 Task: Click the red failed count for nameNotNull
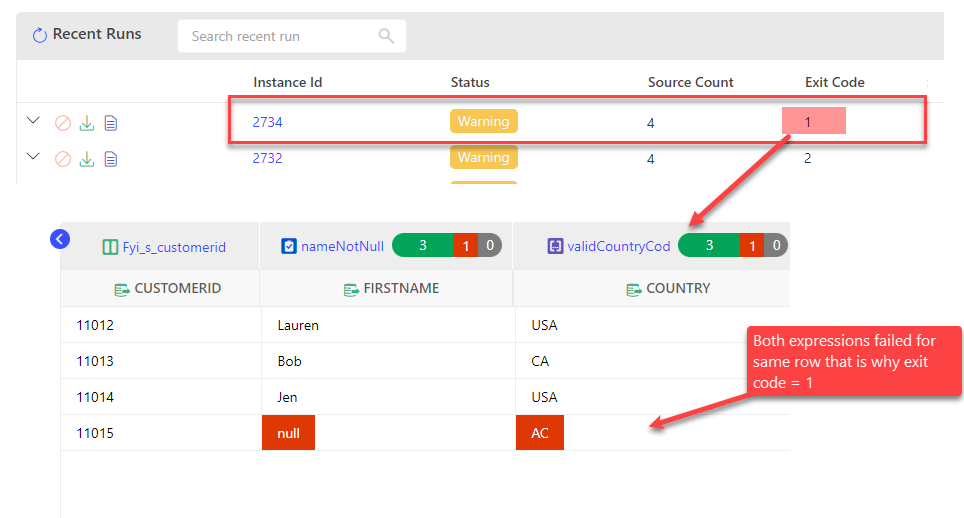[x=465, y=245]
